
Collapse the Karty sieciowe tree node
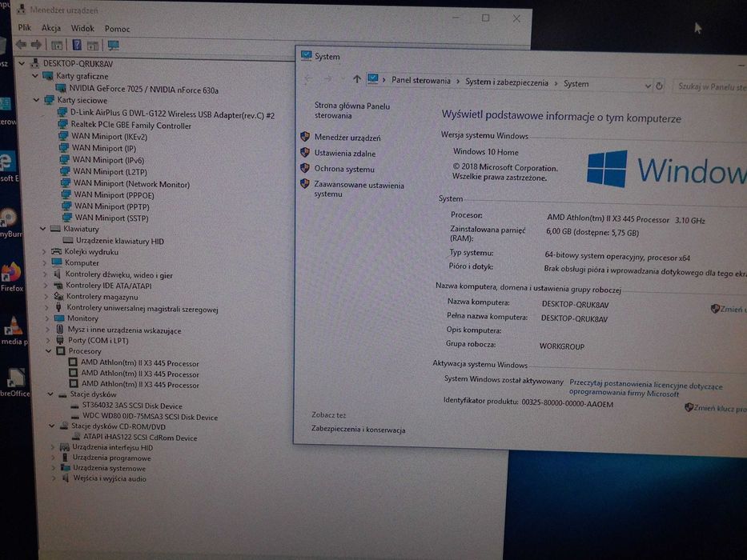[x=37, y=100]
